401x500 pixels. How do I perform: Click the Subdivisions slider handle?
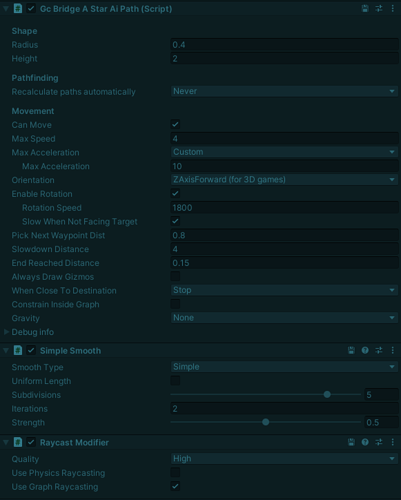[327, 395]
